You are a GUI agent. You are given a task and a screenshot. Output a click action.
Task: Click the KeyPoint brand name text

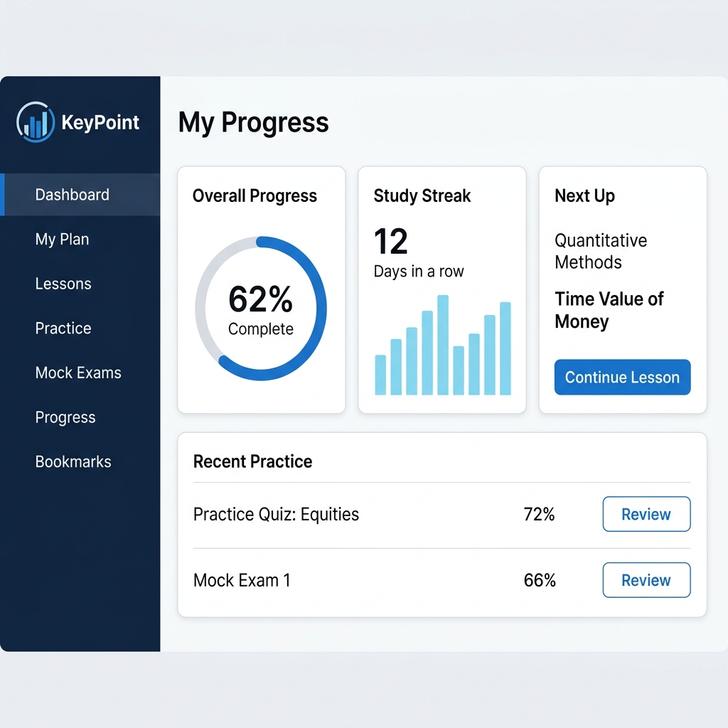[x=100, y=122]
